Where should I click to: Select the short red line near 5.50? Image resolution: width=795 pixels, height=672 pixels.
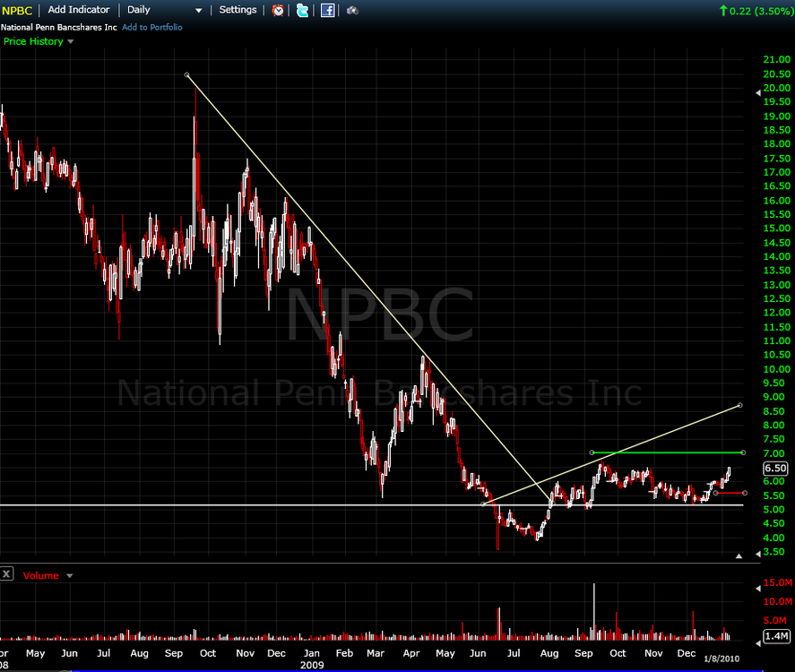(730, 493)
